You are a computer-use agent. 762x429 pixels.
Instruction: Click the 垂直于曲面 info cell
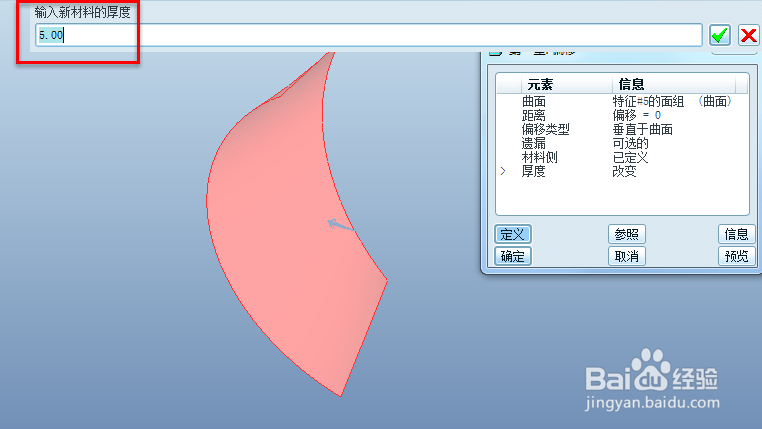tap(642, 129)
